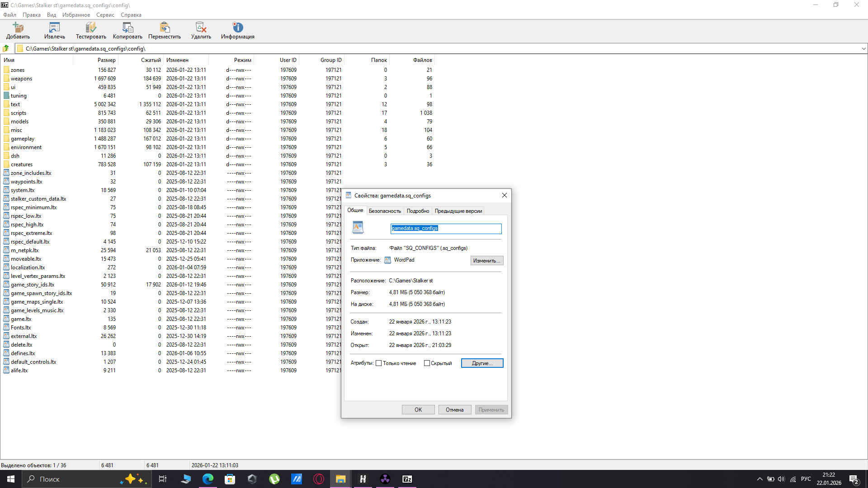Click the Добавить (Add) toolbar icon
The image size is (868, 488).
(x=18, y=28)
